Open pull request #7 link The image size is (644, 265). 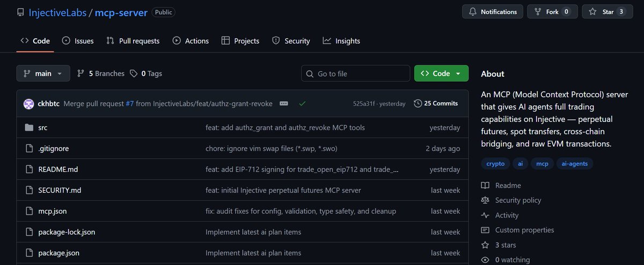pos(130,104)
